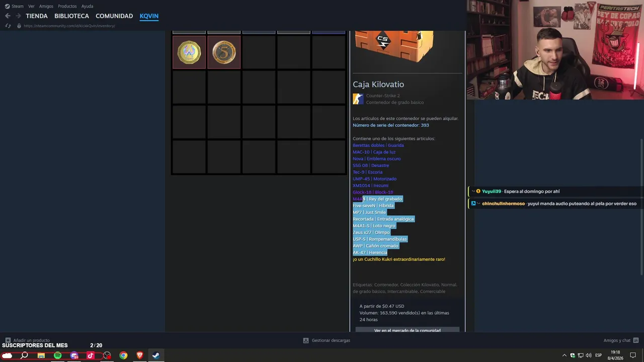
Task: Open OBS Studio from the taskbar
Action: [x=107, y=355]
